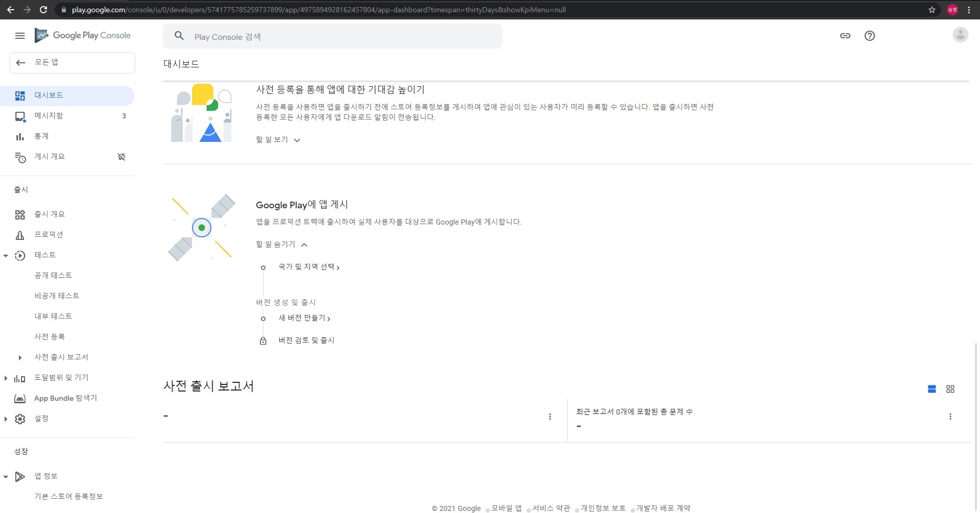Image resolution: width=980 pixels, height=513 pixels.
Task: Open 게시 개요 in sidebar
Action: (x=67, y=157)
